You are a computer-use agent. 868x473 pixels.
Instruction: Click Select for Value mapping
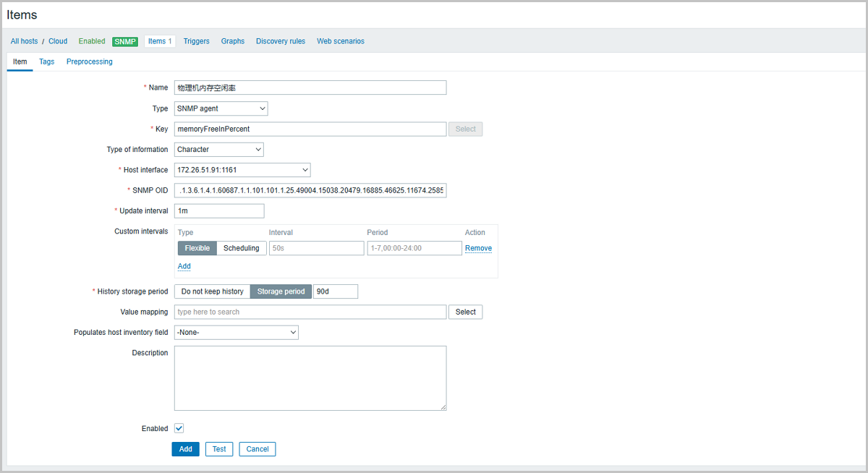(x=465, y=312)
